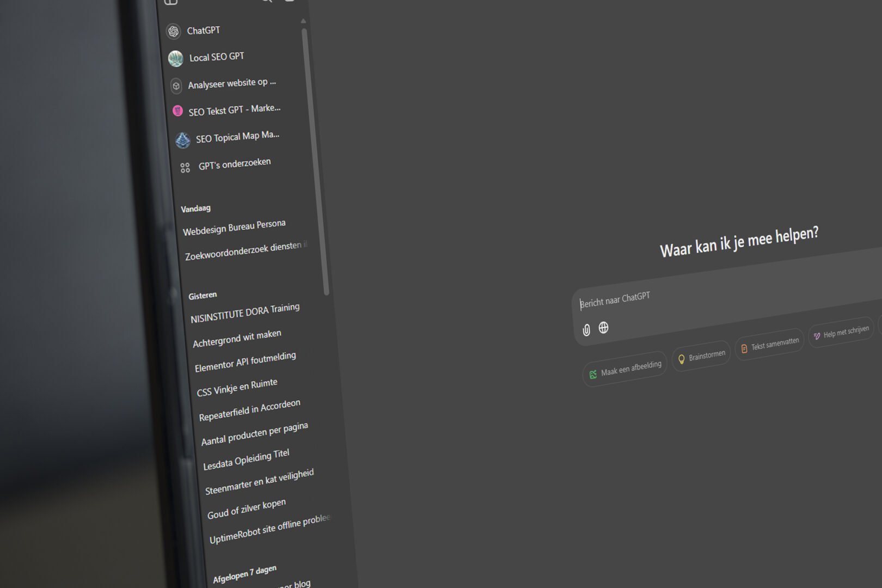The height and width of the screenshot is (588, 882).
Task: Choose the Help met schrijven suggestion
Action: click(841, 332)
